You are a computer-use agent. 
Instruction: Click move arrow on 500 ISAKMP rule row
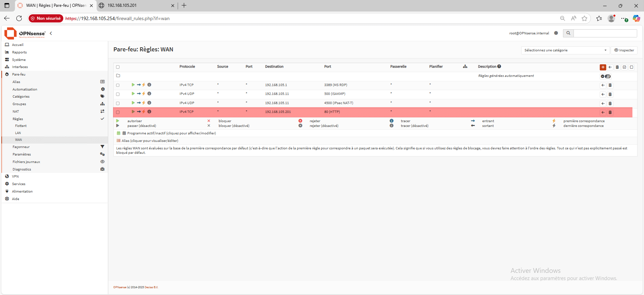tap(603, 94)
